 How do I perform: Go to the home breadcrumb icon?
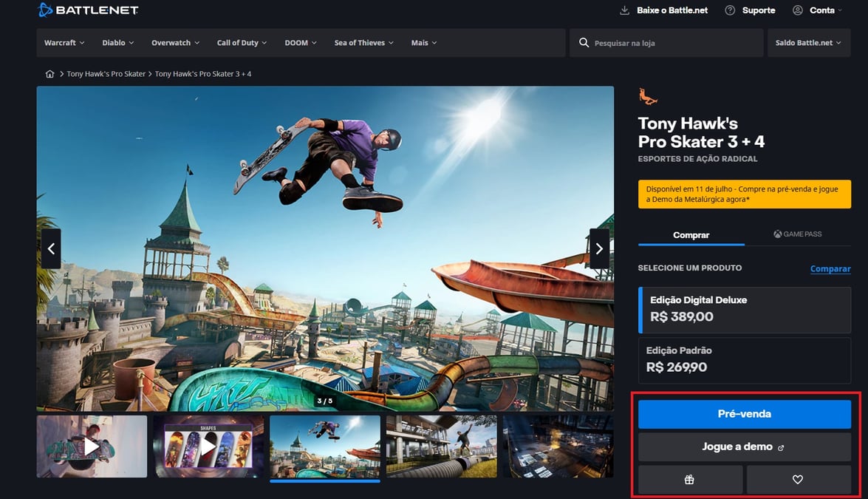(x=49, y=74)
